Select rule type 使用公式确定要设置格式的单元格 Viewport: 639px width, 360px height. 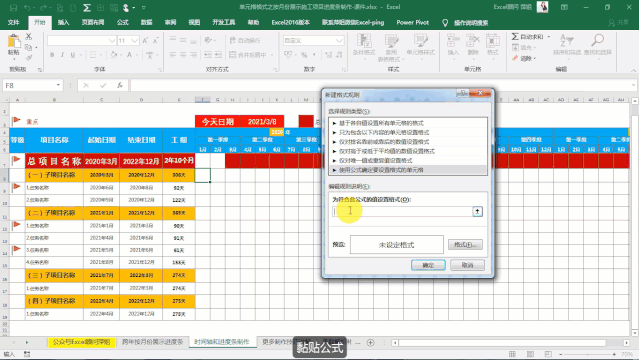408,170
